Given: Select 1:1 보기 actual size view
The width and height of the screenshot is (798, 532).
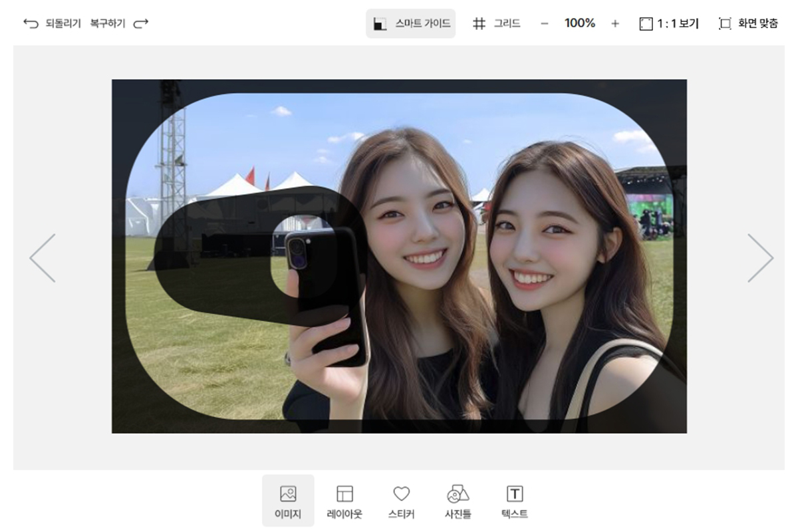Looking at the screenshot, I should click(x=669, y=23).
